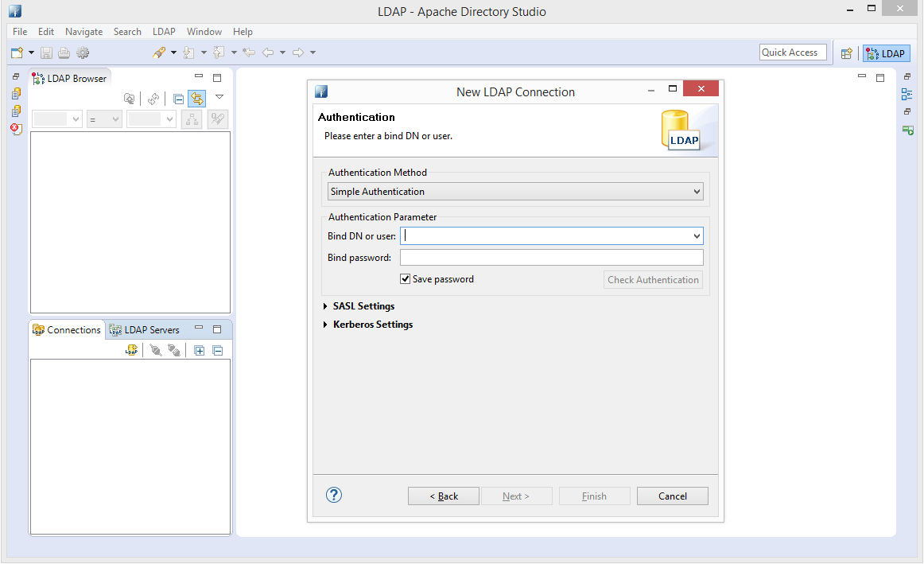This screenshot has height=564, width=924.
Task: Click Cancel to close the wizard
Action: 672,496
